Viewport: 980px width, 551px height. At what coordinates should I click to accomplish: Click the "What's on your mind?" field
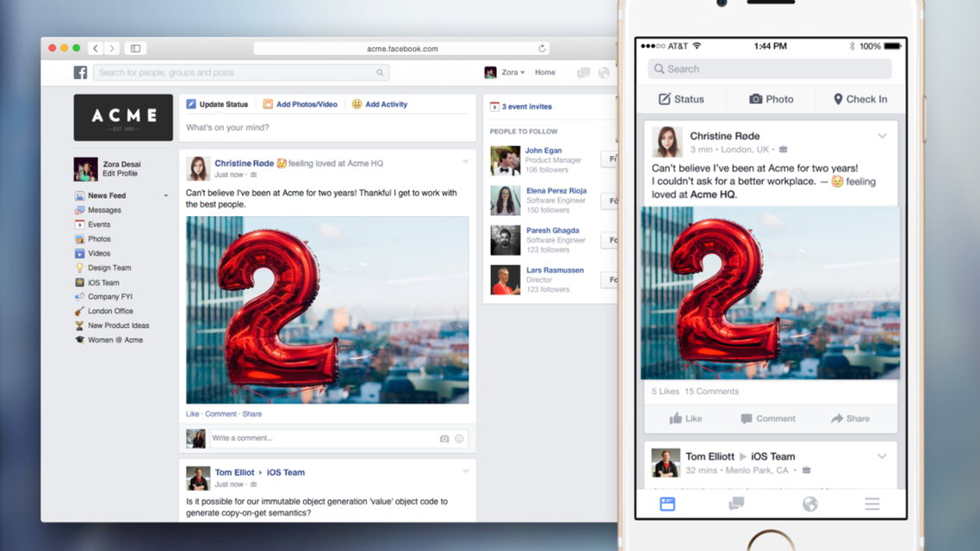327,127
